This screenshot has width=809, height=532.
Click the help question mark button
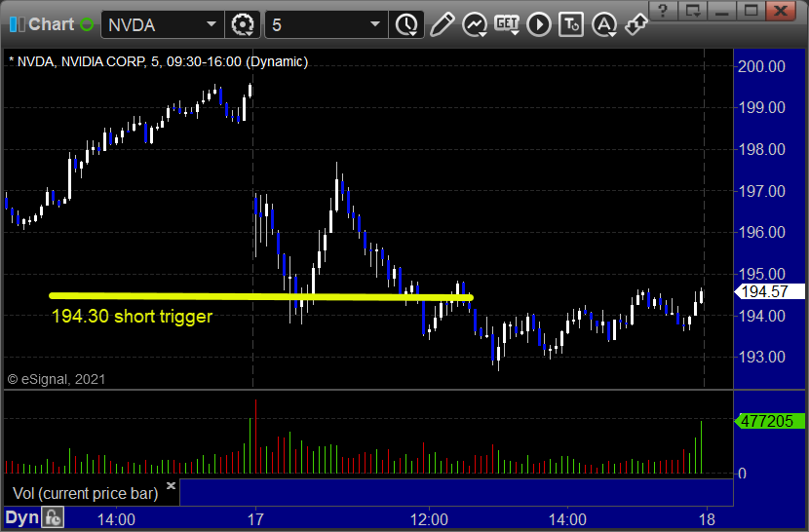point(663,11)
